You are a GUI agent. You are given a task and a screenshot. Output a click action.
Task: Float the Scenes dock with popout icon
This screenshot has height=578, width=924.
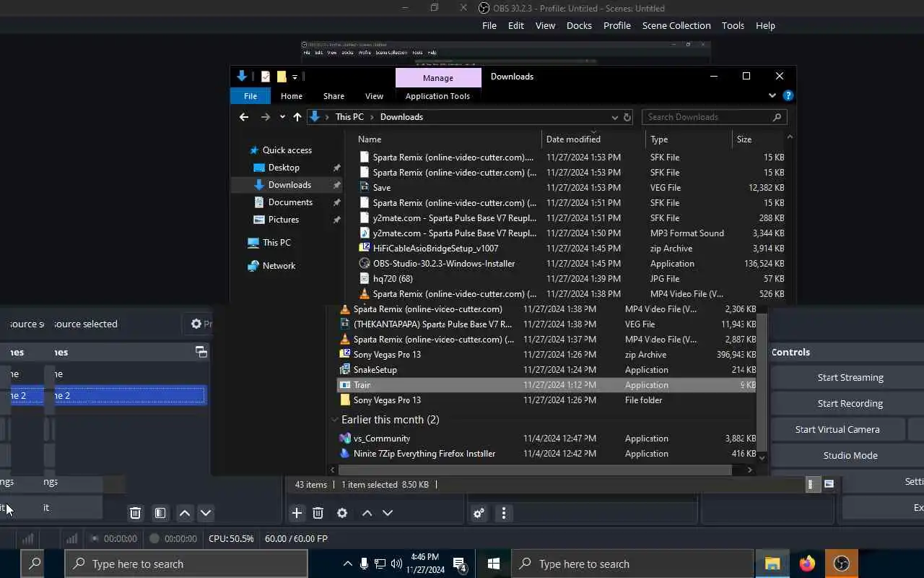point(201,352)
